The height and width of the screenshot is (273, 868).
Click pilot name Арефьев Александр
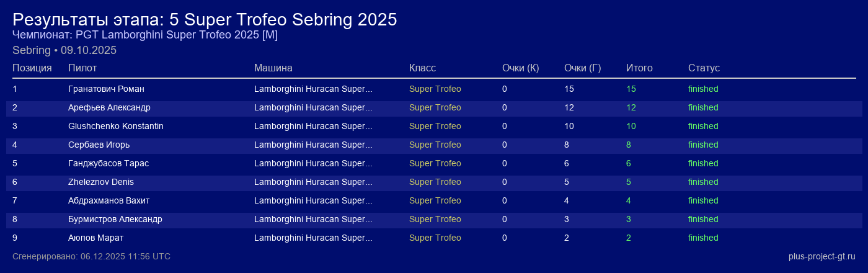pyautogui.click(x=109, y=107)
